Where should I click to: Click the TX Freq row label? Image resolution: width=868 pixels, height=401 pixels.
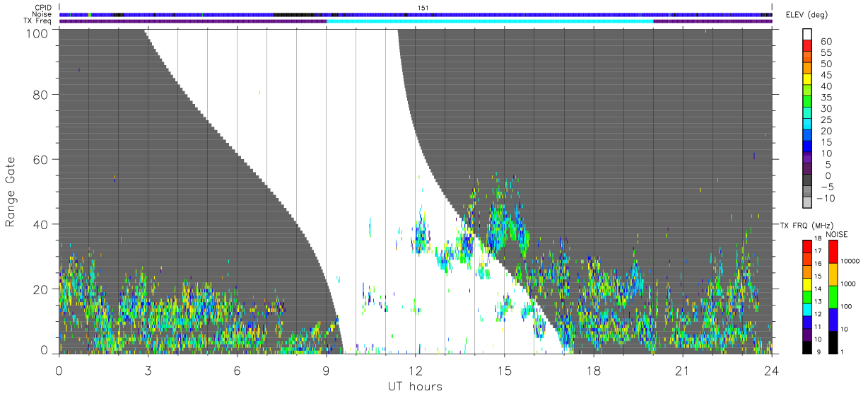(39, 21)
